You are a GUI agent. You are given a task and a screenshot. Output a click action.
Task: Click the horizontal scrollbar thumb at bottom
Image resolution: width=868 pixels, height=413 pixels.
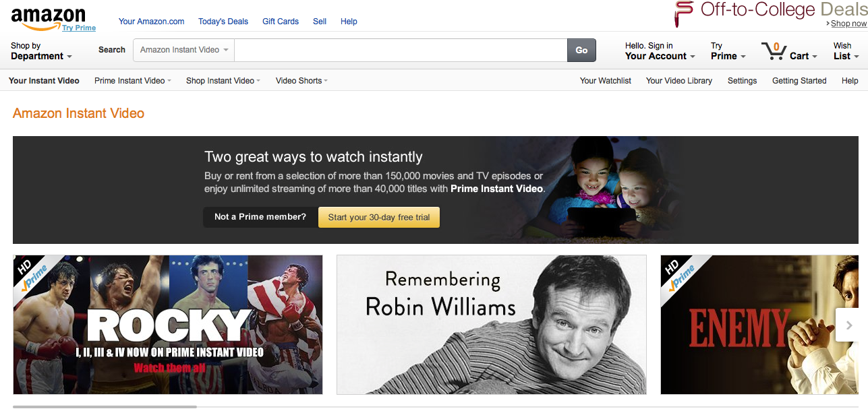(105, 407)
